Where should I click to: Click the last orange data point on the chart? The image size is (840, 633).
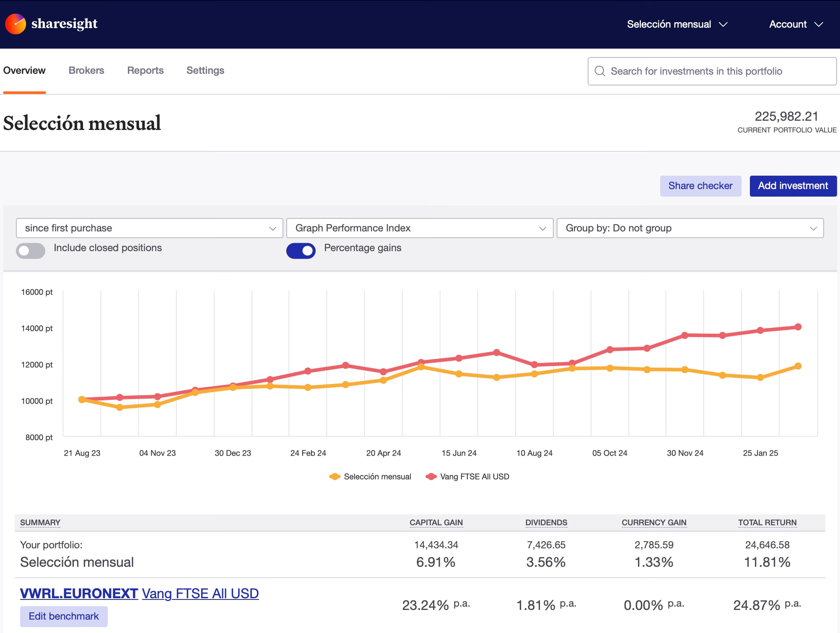click(798, 366)
